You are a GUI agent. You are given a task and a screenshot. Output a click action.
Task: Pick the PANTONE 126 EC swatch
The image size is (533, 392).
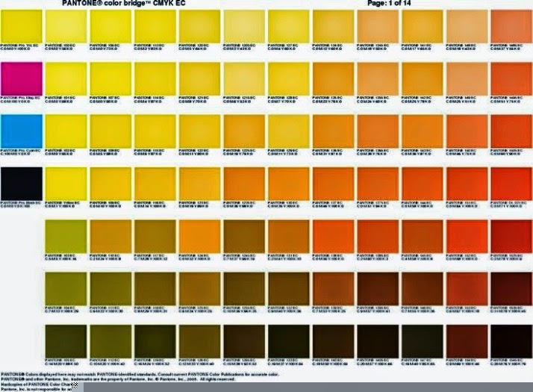click(x=199, y=341)
